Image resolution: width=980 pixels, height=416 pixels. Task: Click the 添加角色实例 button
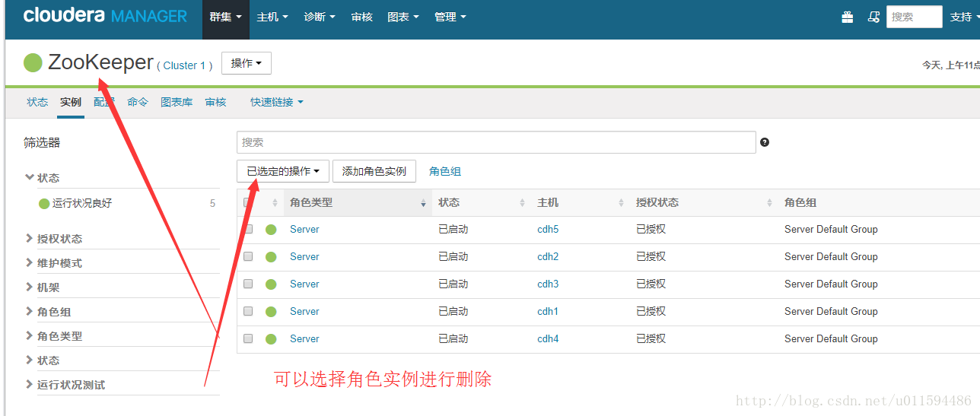374,171
